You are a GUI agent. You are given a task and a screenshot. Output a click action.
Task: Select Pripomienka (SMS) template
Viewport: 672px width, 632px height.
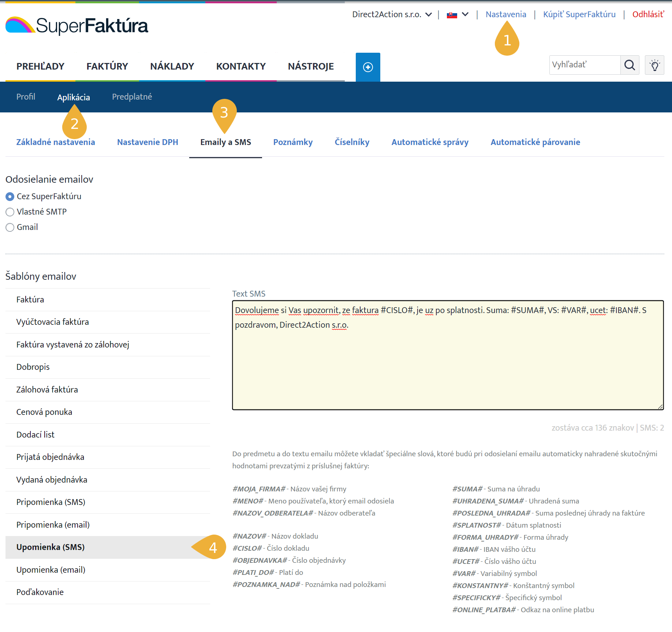tap(108, 502)
